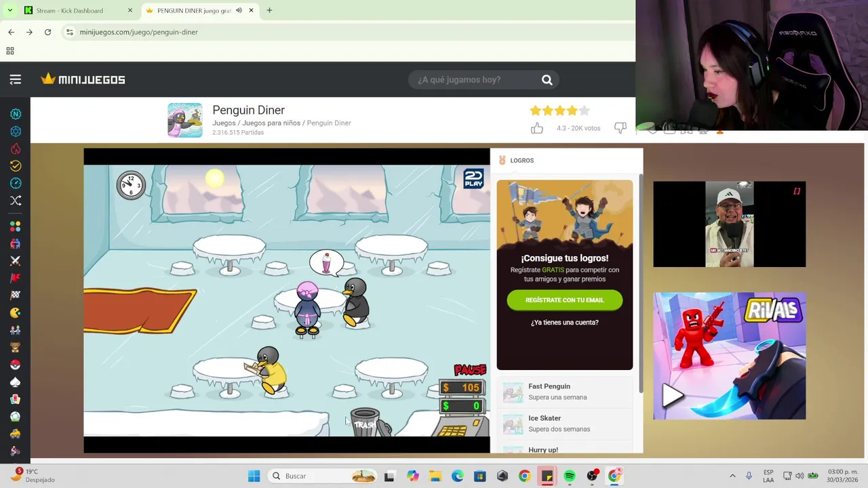Open the Pac-Man arcade category icon
Viewport: 868px width, 488px height.
[x=16, y=312]
